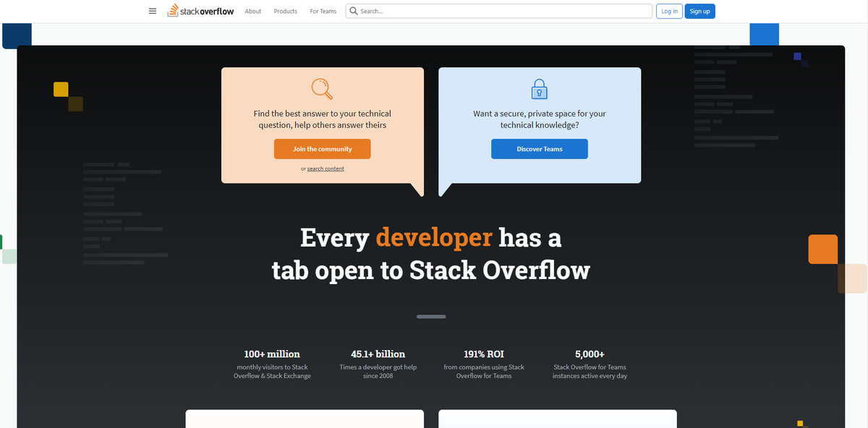Click the scroll indicator pill below the headline

click(431, 316)
